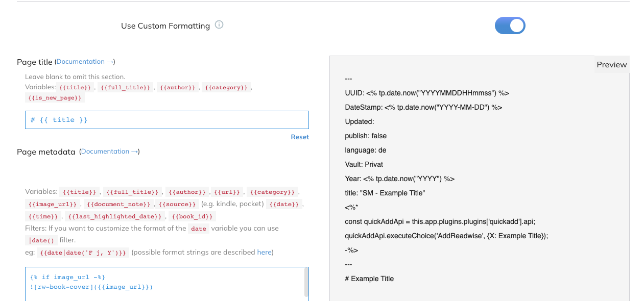This screenshot has width=644, height=301.
Task: Click the {{image_url}} variable chip
Action: point(53,204)
